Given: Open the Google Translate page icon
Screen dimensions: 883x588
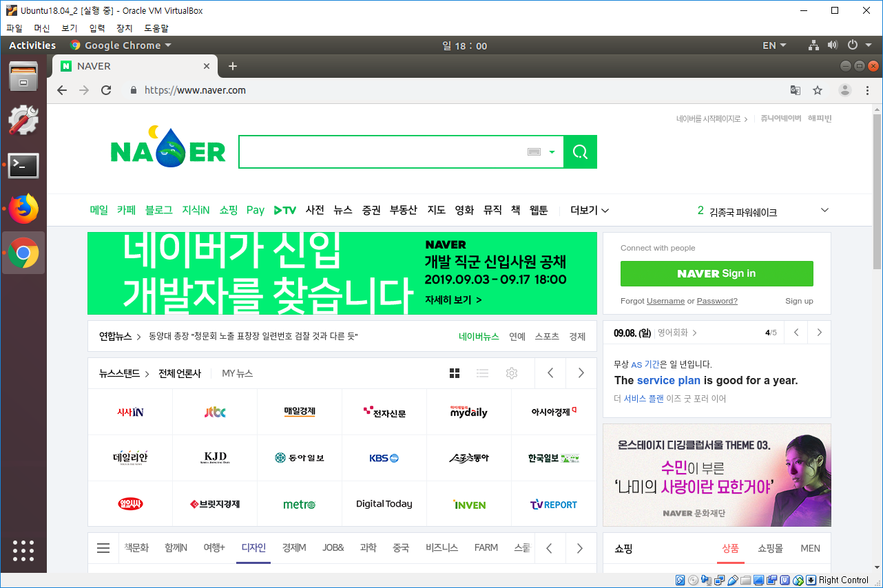Looking at the screenshot, I should (x=795, y=90).
